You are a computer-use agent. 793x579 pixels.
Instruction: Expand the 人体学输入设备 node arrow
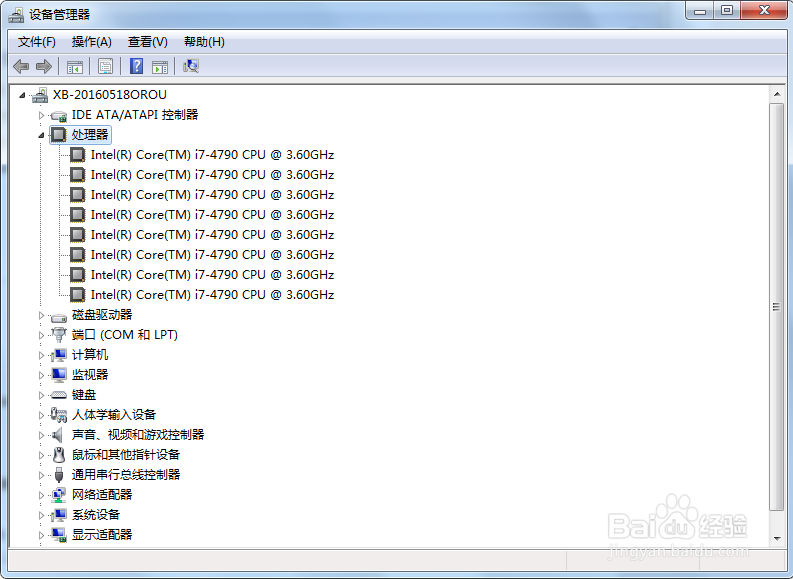41,415
